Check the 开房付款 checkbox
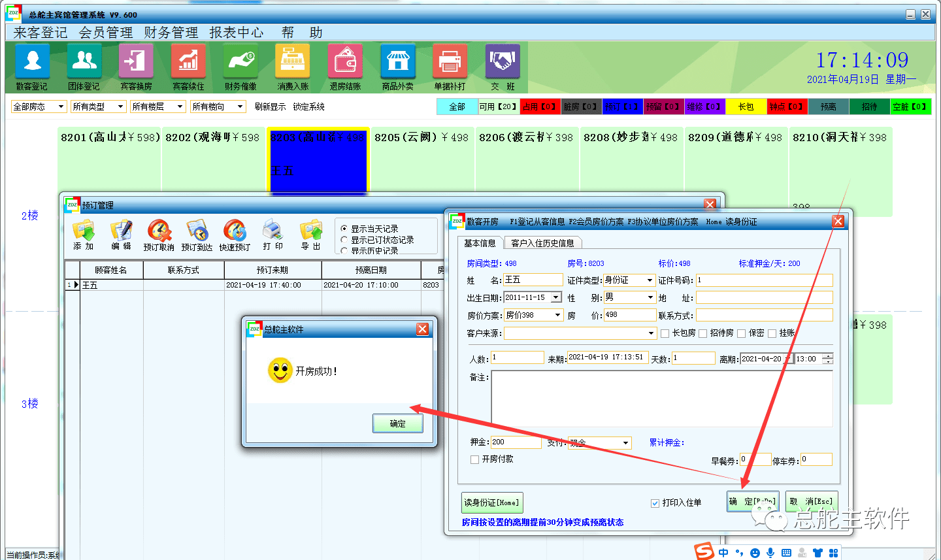The height and width of the screenshot is (560, 941). click(x=475, y=459)
